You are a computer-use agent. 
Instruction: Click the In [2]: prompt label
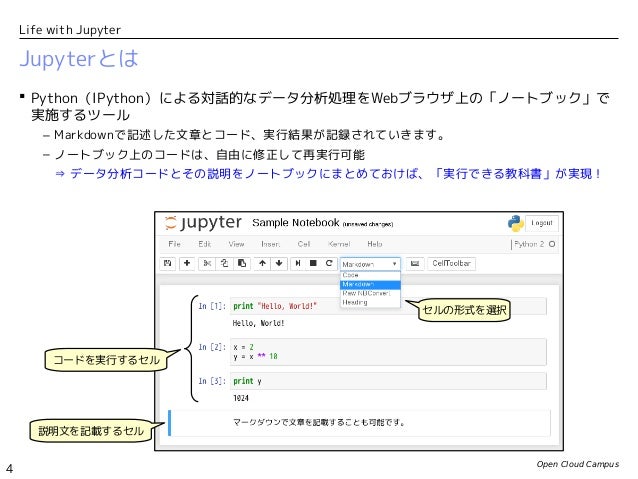pos(212,347)
